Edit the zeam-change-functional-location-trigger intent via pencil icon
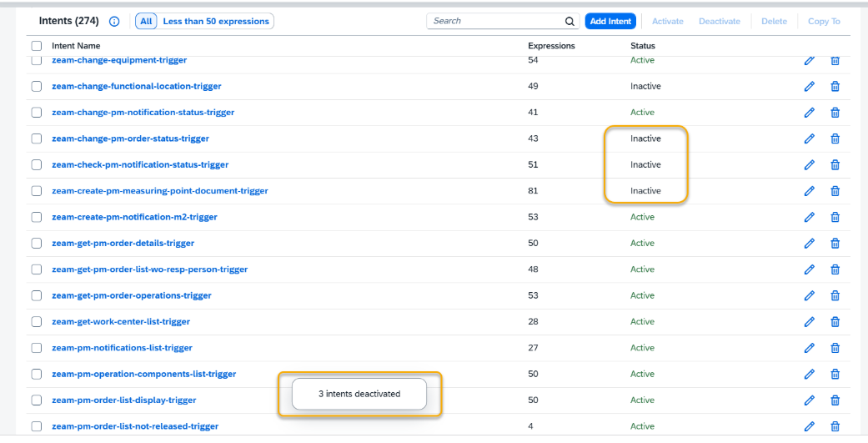This screenshot has height=443, width=868. (x=809, y=86)
